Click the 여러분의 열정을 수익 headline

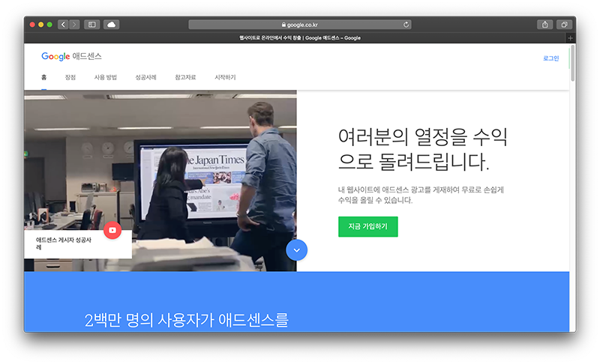pyautogui.click(x=422, y=149)
